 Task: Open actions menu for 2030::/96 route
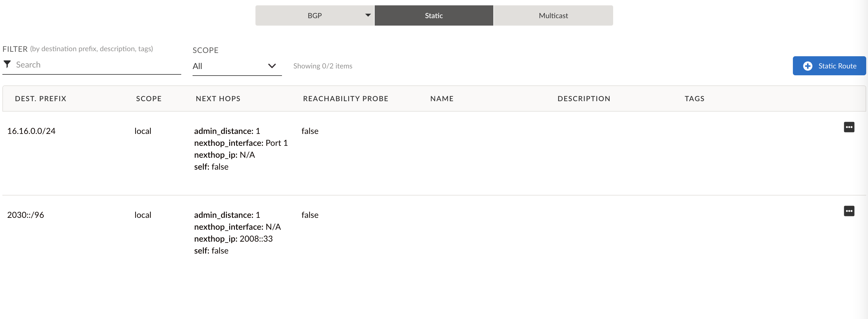coord(849,211)
